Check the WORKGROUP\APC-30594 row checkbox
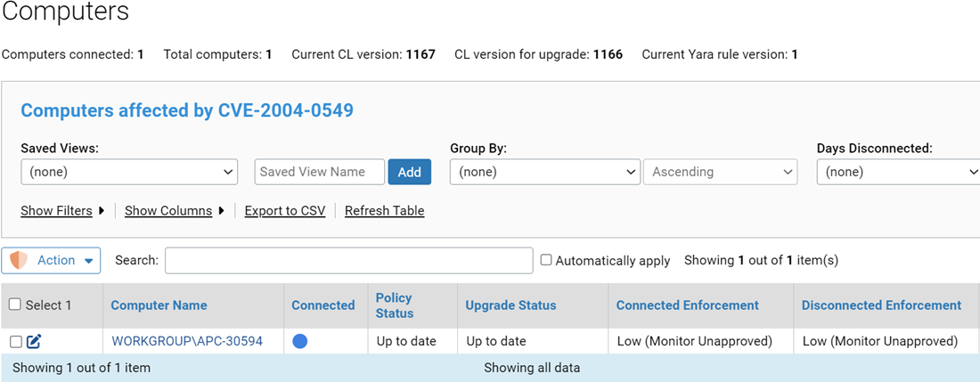 click(x=15, y=341)
